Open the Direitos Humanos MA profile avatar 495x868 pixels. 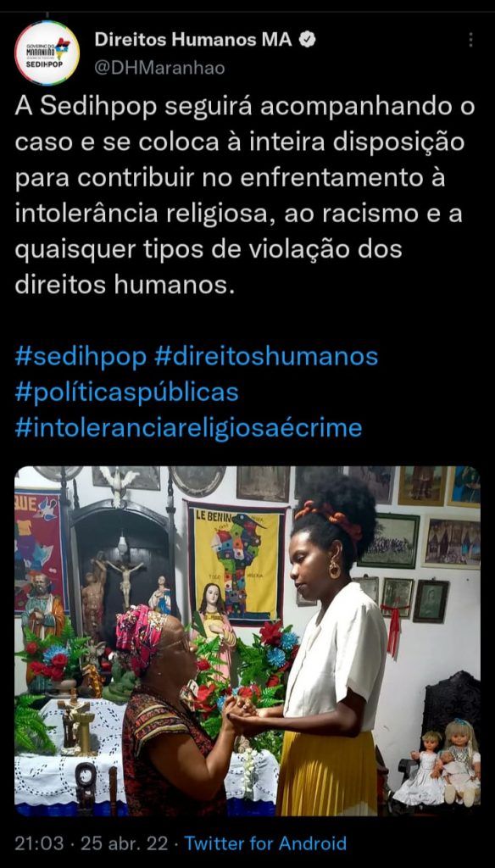pyautogui.click(x=47, y=53)
